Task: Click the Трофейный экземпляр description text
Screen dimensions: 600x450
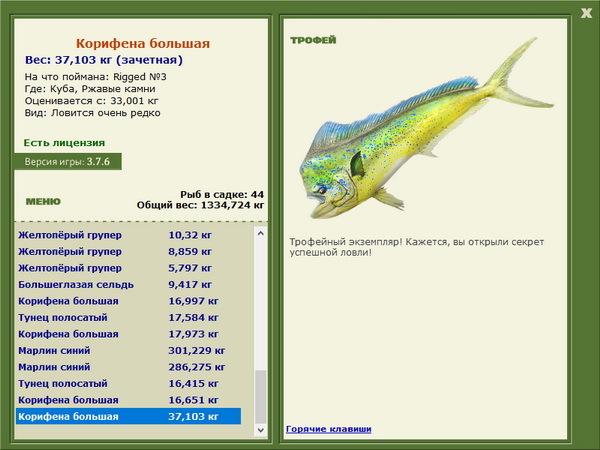Action: tap(417, 247)
